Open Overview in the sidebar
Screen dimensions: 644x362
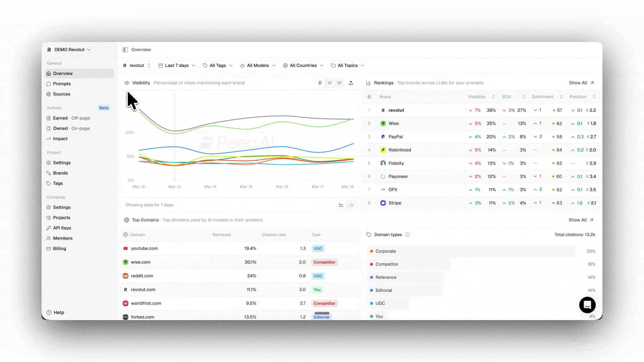[79, 73]
